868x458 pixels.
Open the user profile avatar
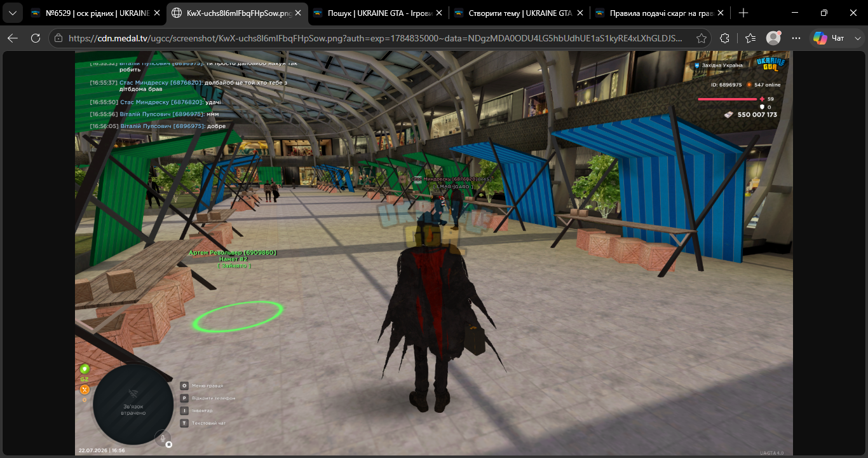[x=773, y=38]
